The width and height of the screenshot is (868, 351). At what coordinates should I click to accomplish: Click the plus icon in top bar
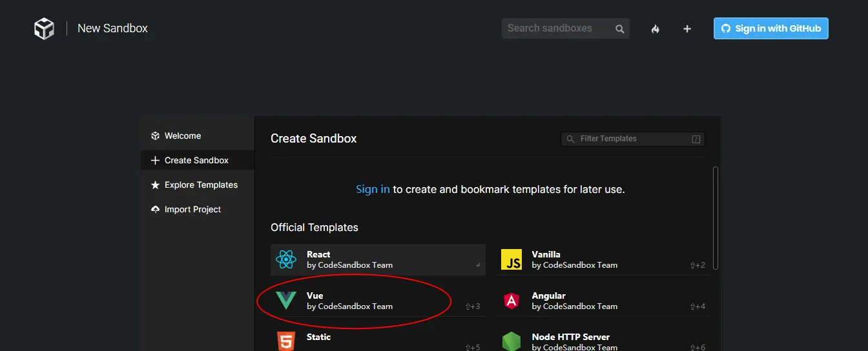tap(687, 29)
